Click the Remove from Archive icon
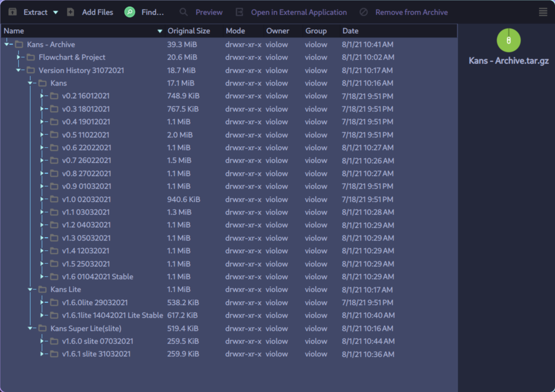555x392 pixels. pyautogui.click(x=363, y=12)
